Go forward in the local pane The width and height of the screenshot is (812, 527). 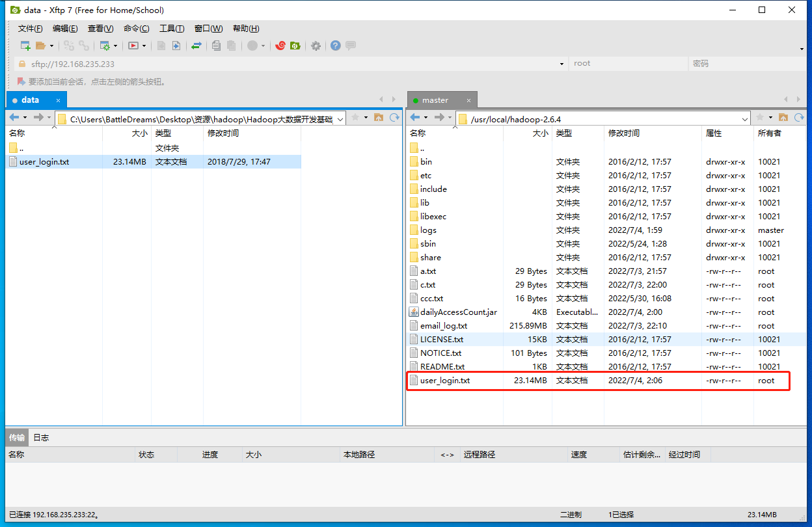pyautogui.click(x=38, y=118)
